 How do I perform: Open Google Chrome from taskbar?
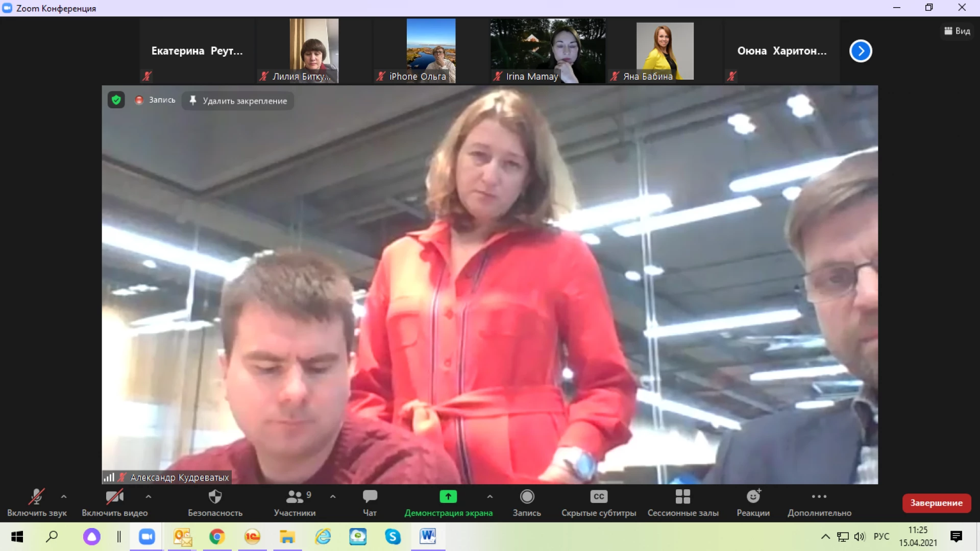pos(217,536)
